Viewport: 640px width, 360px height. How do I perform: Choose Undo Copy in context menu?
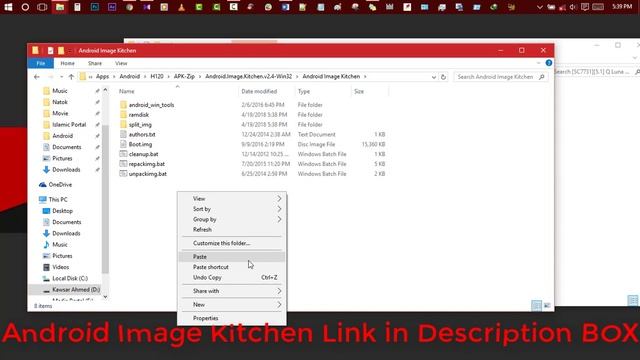(232, 277)
